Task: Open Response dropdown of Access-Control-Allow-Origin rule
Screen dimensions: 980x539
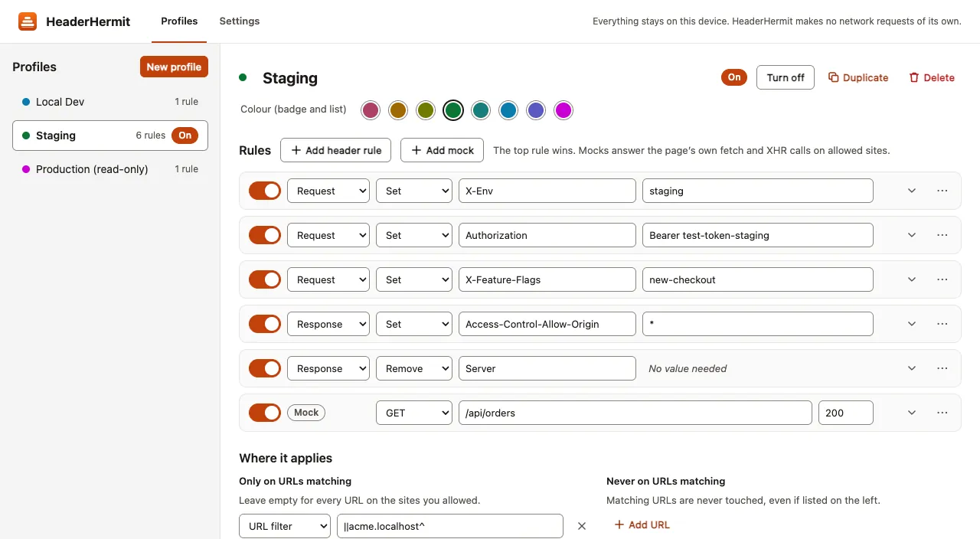Action: [328, 324]
